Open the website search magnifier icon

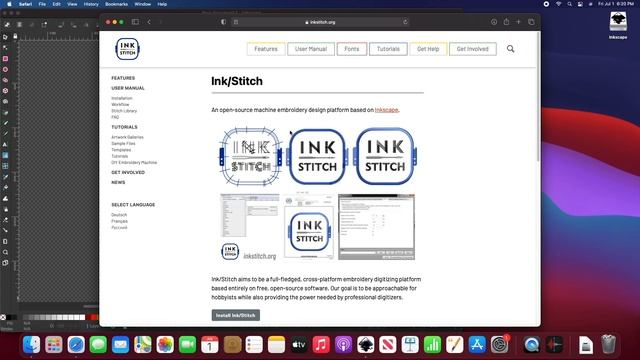tap(511, 49)
